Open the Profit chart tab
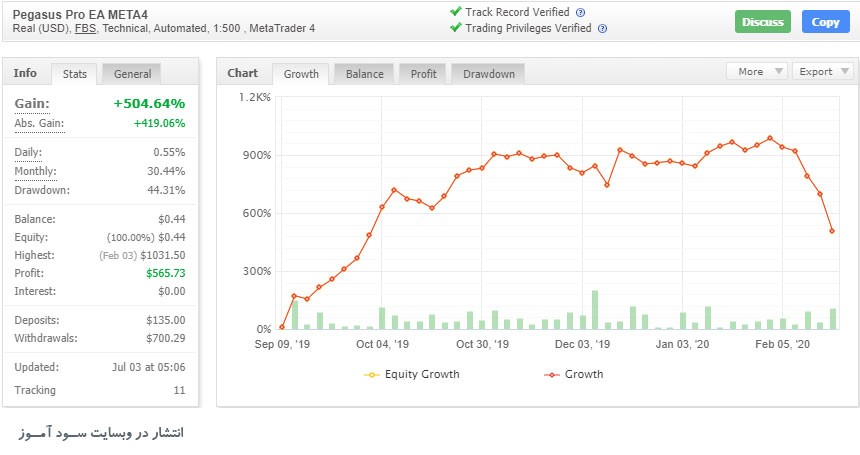The height and width of the screenshot is (455, 860). [423, 74]
